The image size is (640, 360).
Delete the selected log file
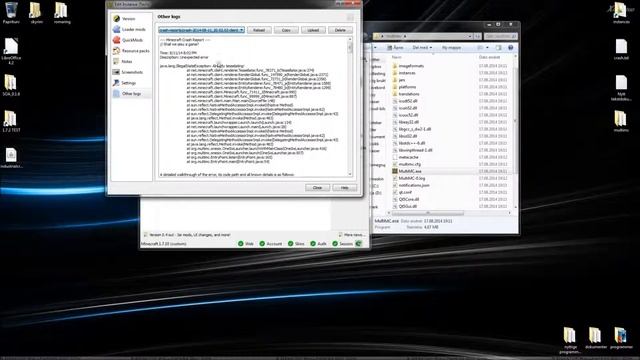tap(340, 30)
